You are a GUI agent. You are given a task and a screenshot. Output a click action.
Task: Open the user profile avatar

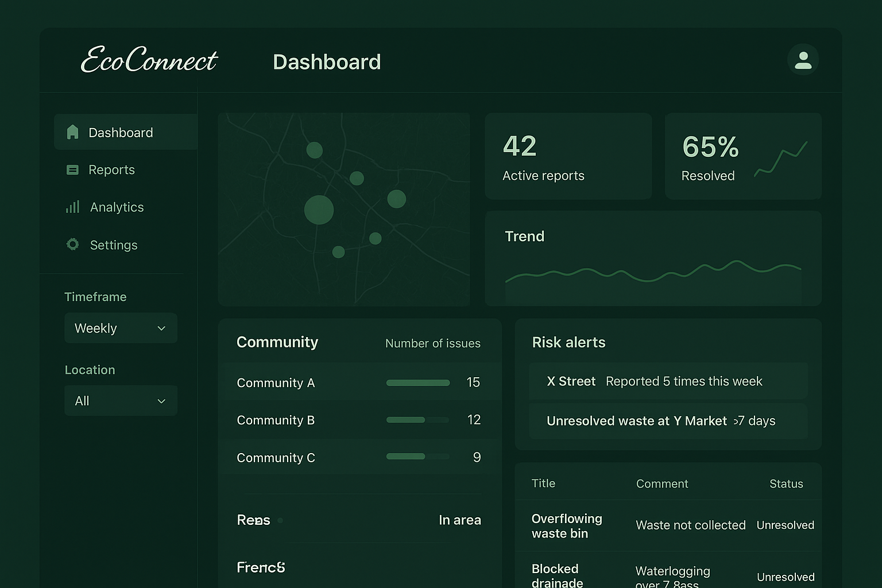(x=803, y=60)
